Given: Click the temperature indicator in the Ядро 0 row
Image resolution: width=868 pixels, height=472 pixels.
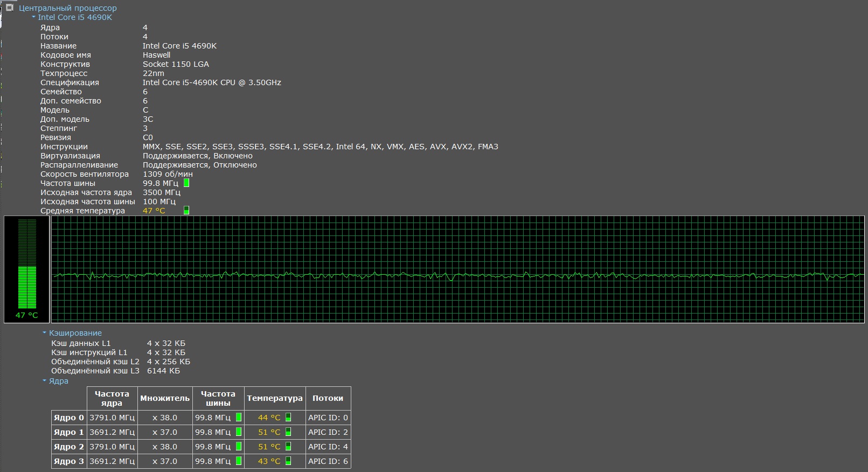Looking at the screenshot, I should (x=288, y=417).
